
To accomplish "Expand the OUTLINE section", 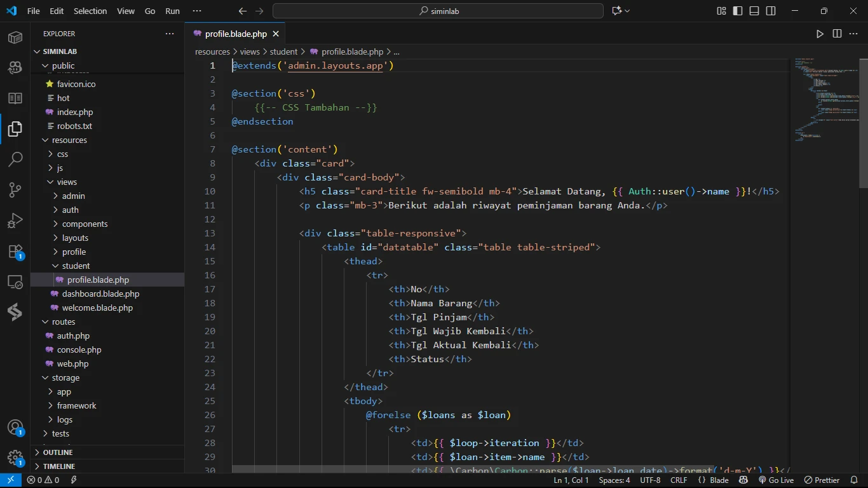I will pyautogui.click(x=58, y=452).
